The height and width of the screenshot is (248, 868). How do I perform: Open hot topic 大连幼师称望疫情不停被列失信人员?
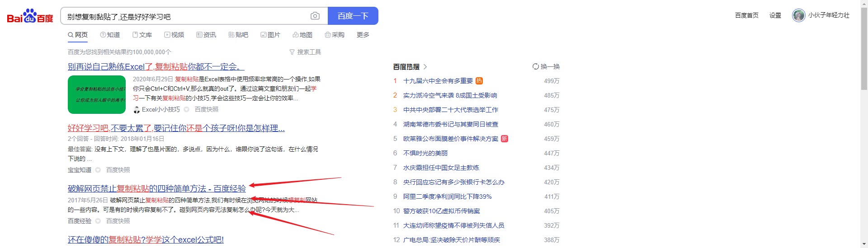click(x=454, y=225)
